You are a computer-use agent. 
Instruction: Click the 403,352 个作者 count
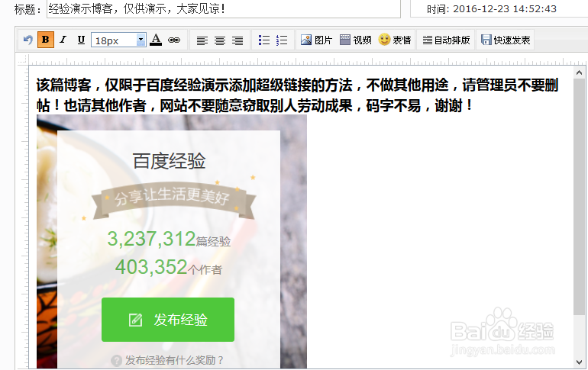pos(169,267)
